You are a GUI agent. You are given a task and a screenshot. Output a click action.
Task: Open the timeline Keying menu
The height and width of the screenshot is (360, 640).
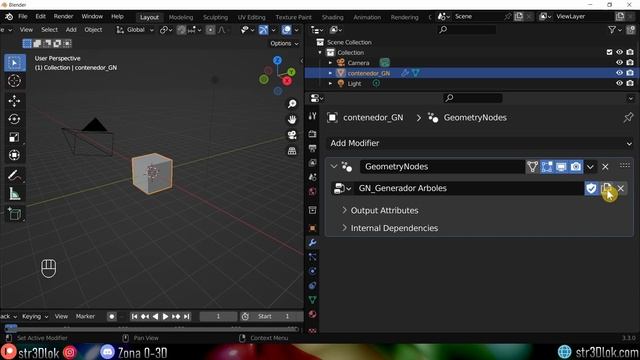tap(35, 316)
